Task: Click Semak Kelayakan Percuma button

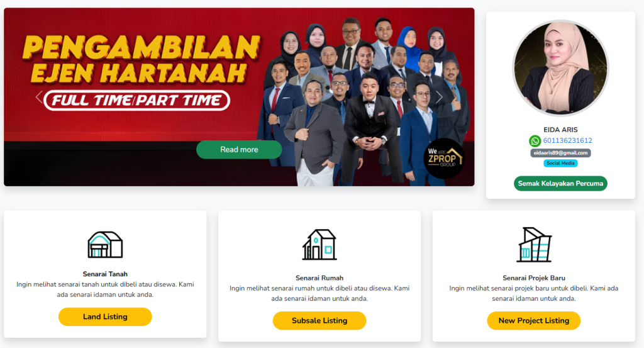Action: (x=560, y=183)
